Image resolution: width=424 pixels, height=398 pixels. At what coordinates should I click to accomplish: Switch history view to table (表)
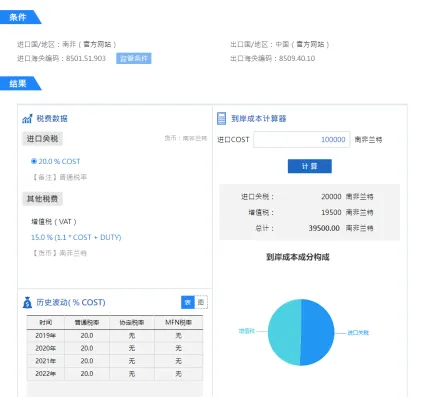coord(188,302)
